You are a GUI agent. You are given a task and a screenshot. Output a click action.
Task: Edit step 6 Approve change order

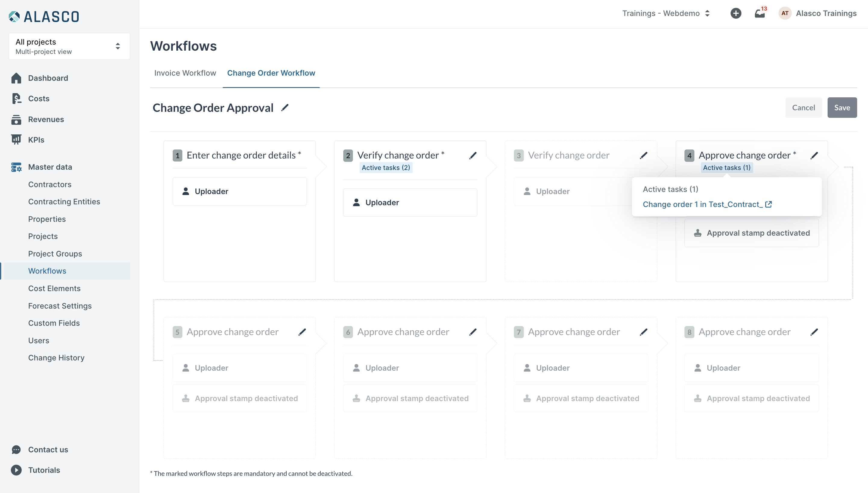473,332
